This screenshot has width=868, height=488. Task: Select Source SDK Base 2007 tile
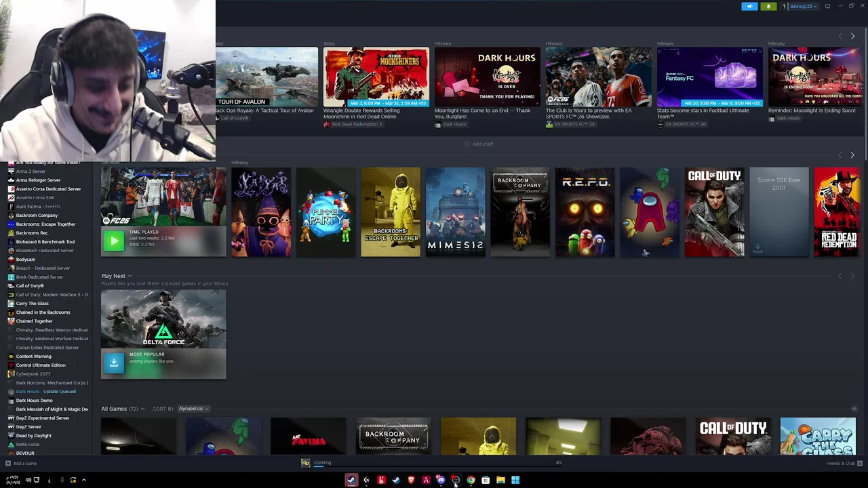(779, 212)
